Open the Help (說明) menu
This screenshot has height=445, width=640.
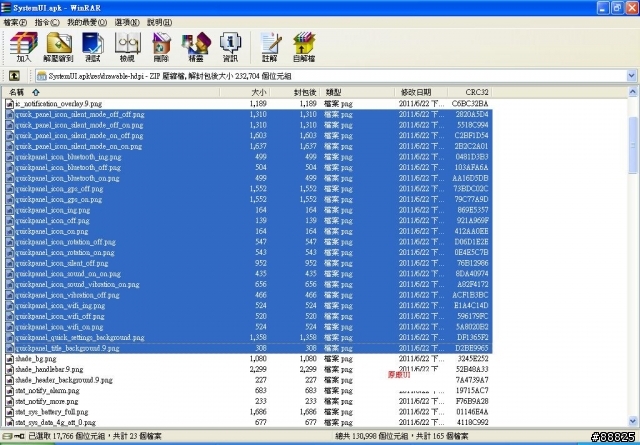160,22
